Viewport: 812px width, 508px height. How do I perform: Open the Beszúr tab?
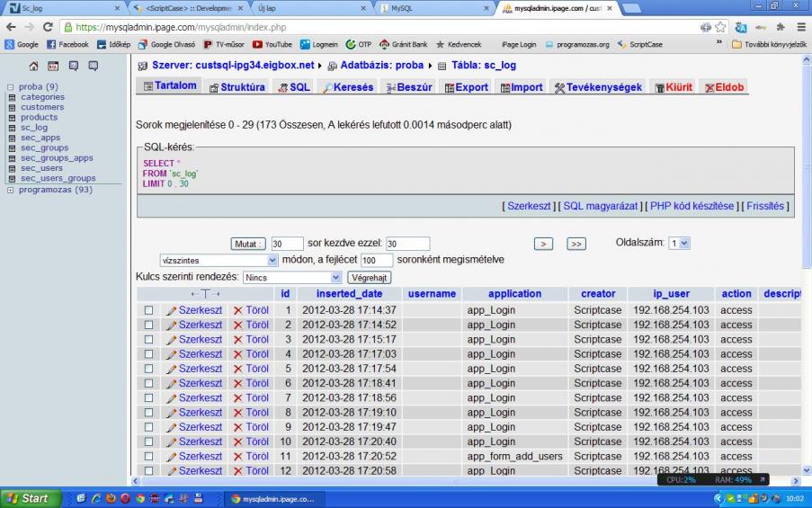[409, 87]
